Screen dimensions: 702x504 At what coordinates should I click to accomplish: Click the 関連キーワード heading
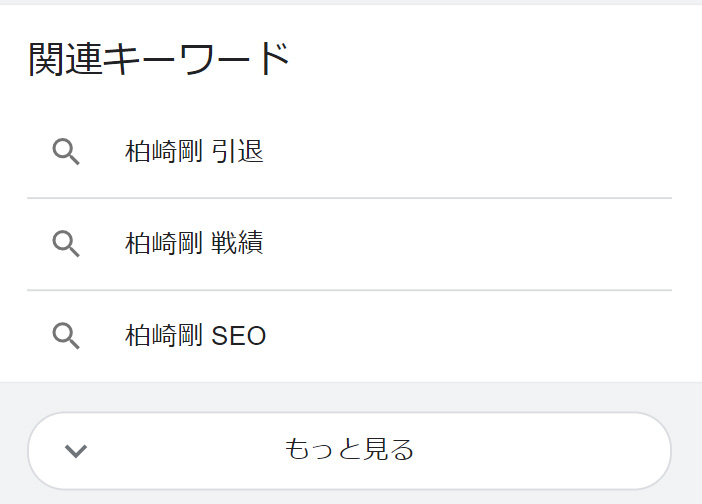(159, 60)
